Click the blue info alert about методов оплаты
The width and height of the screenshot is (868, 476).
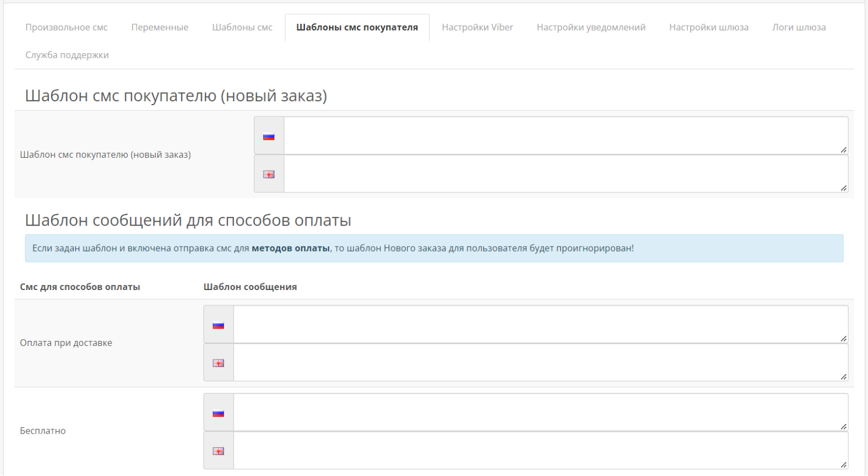(x=434, y=248)
